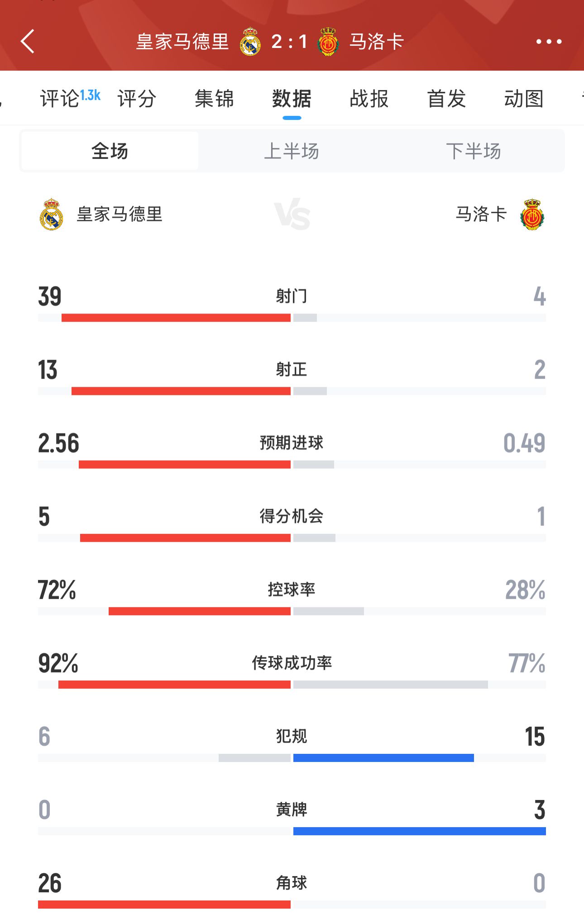Switch to 上半场 first half stats
The width and height of the screenshot is (584, 924).
(292, 151)
